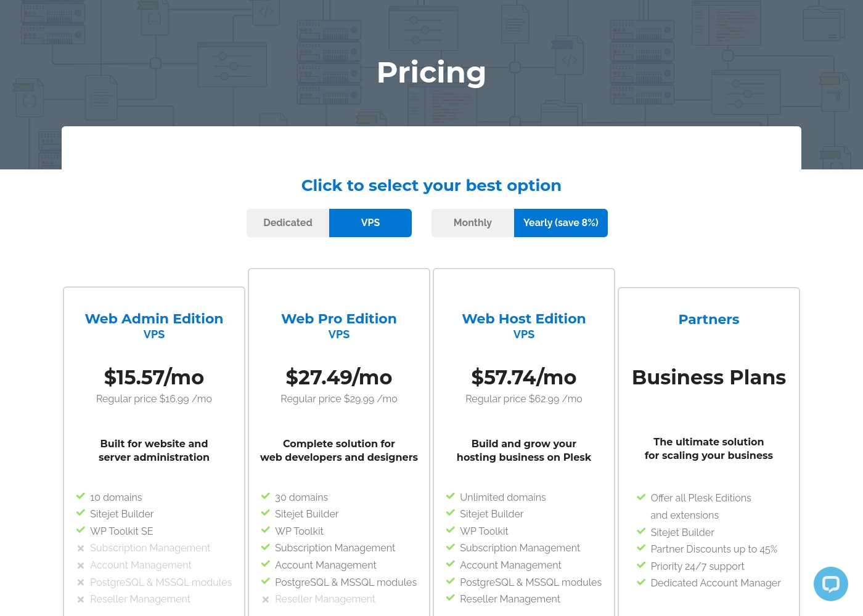The height and width of the screenshot is (616, 863).
Task: Click the checkmark beside Web Pro Sitejet Builder
Action: coord(266,513)
